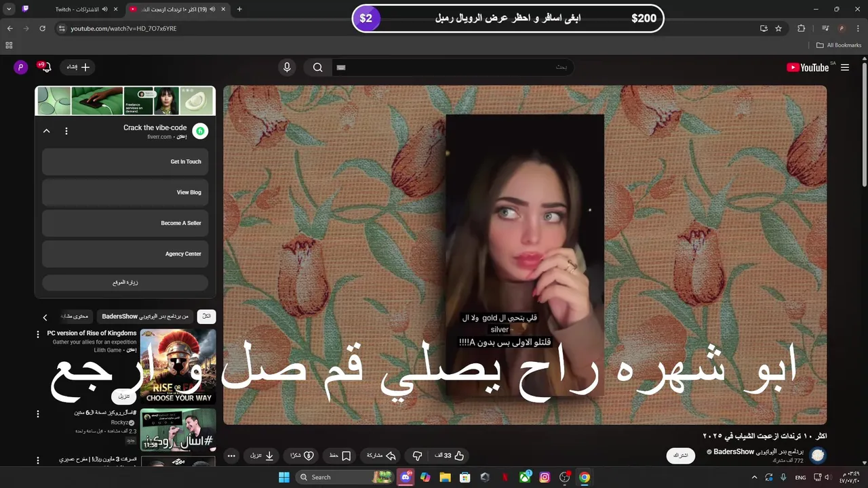The image size is (868, 488).
Task: Open the Rise of Kingdoms ad thumbnail
Action: coord(178,366)
